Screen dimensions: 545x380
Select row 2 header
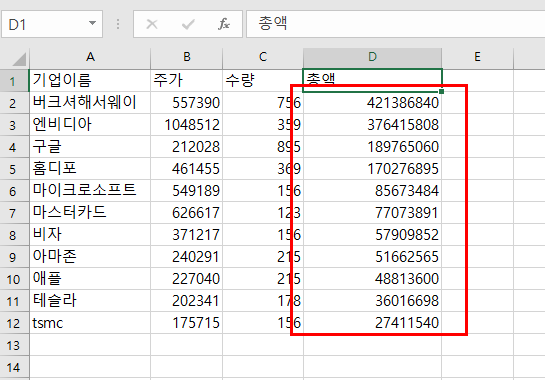(x=14, y=103)
